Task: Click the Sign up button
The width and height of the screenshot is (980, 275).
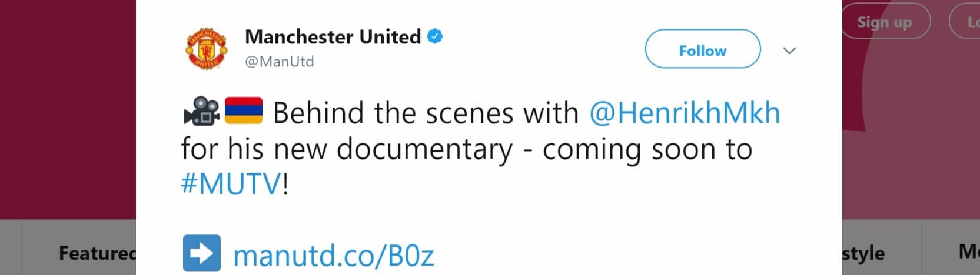Action: click(885, 22)
